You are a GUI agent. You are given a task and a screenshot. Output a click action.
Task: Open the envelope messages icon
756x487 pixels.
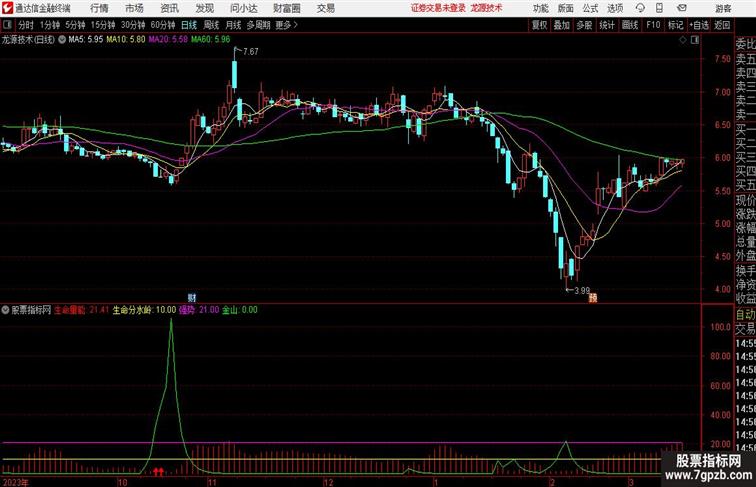(682, 8)
